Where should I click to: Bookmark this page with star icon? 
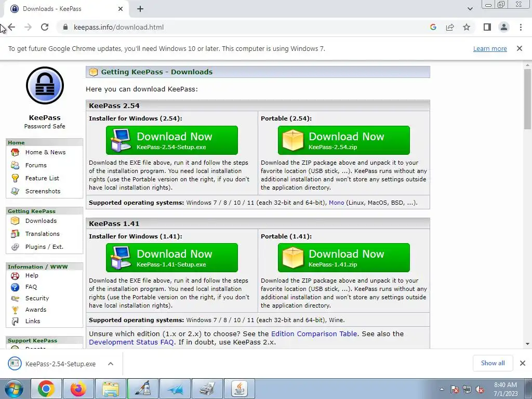pos(467,27)
